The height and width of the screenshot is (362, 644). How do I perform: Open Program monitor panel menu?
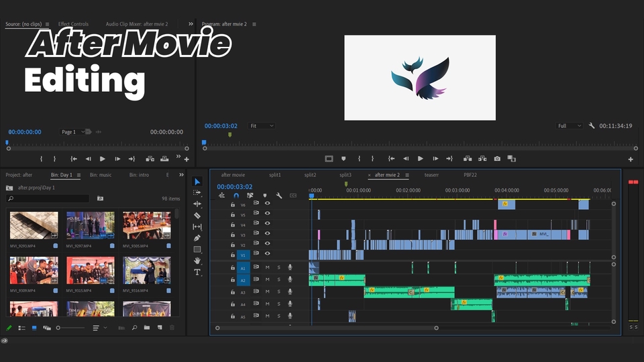(x=254, y=24)
